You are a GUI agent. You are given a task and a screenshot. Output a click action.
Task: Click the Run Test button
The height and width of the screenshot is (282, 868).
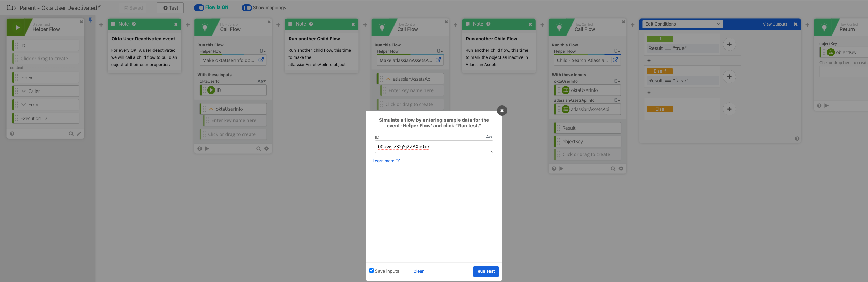(486, 271)
